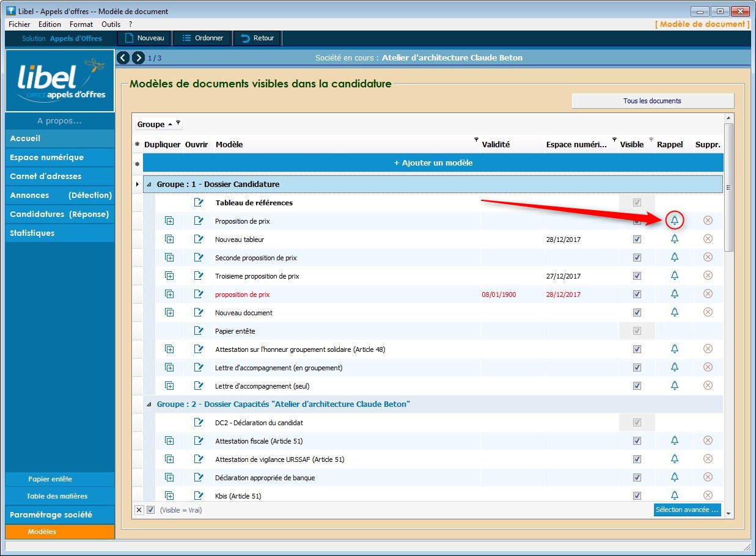
Task: Delete the Nouveau tableur model
Action: [708, 239]
